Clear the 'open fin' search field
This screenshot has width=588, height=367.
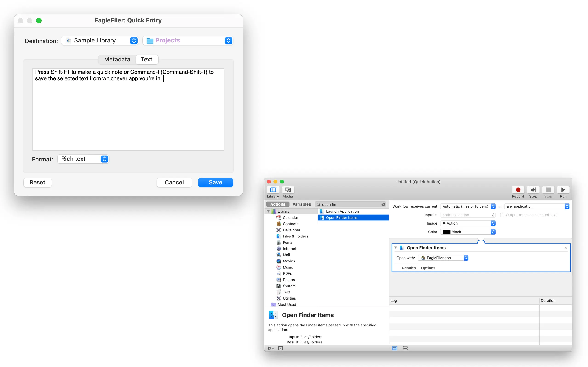383,204
